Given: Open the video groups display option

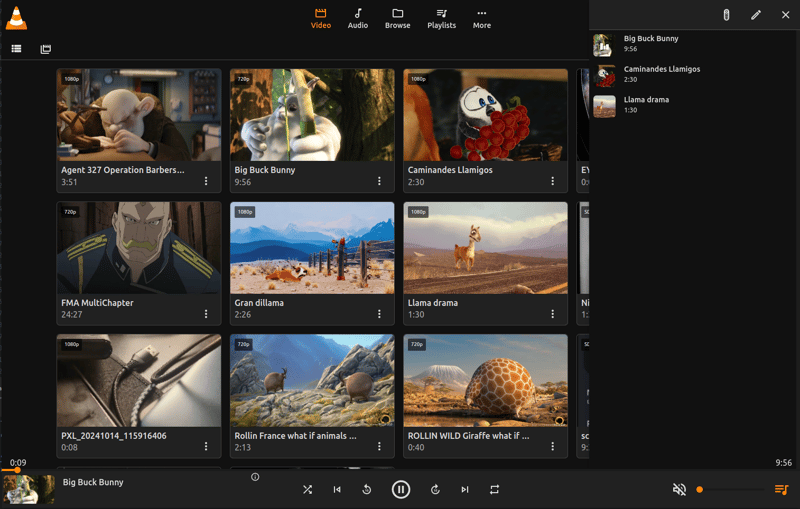Looking at the screenshot, I should [x=45, y=48].
